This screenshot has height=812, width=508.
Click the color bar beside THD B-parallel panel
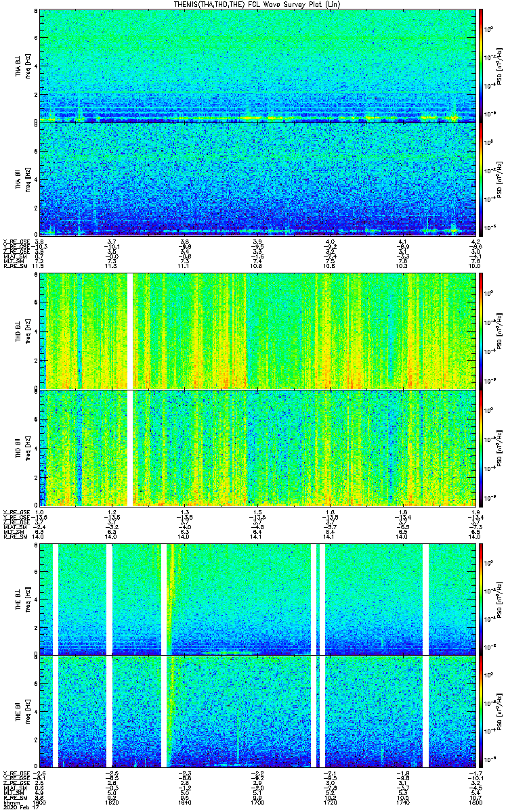(x=482, y=448)
